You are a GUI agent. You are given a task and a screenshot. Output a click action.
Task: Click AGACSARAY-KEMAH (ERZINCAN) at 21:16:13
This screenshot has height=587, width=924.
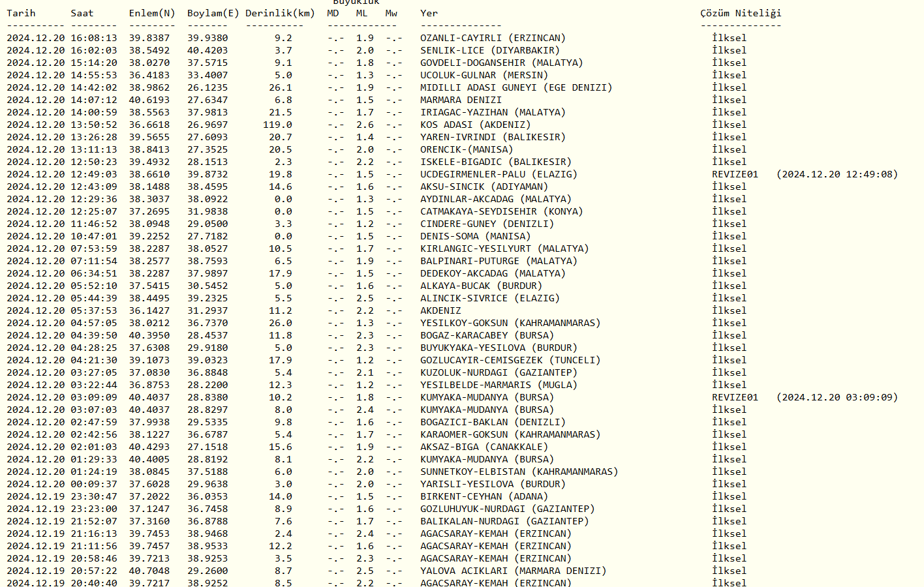[x=496, y=534]
